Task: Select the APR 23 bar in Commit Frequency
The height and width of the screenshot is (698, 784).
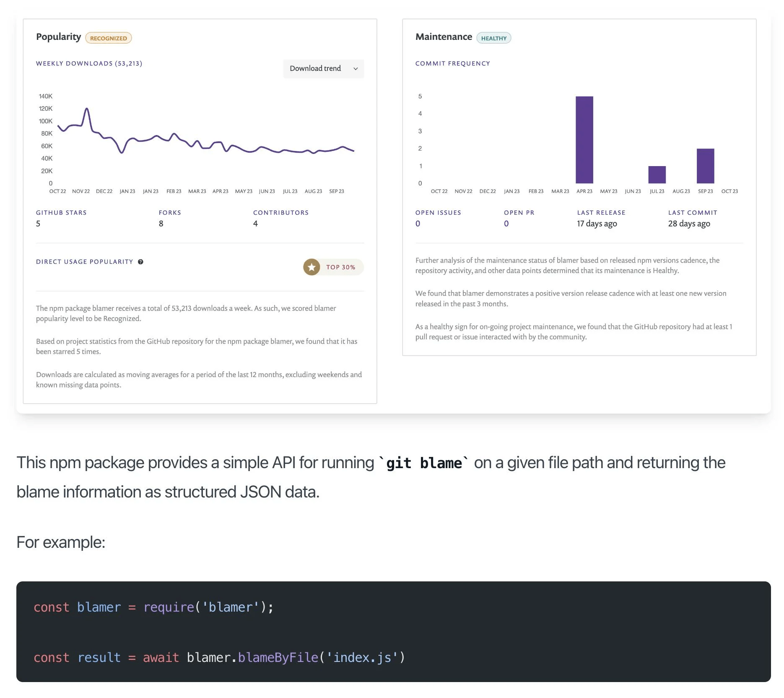Action: pyautogui.click(x=584, y=140)
